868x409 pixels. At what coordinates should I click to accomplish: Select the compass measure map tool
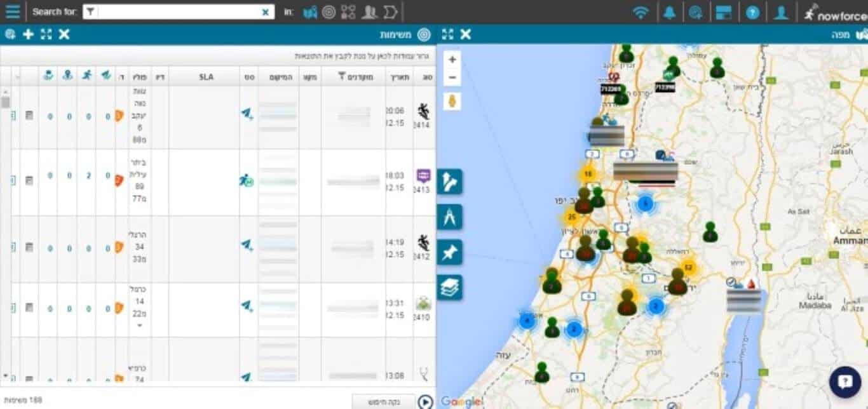[449, 217]
